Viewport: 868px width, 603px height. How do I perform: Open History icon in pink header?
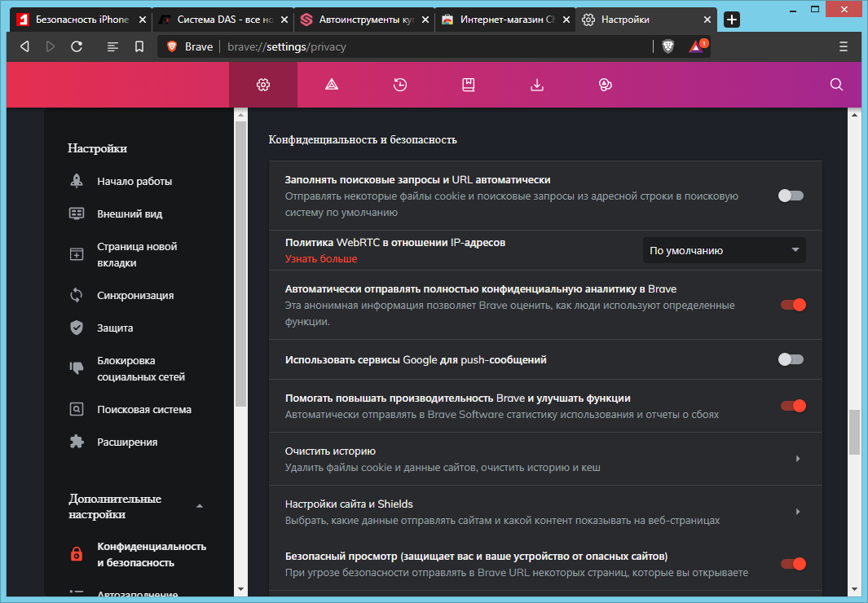(400, 85)
